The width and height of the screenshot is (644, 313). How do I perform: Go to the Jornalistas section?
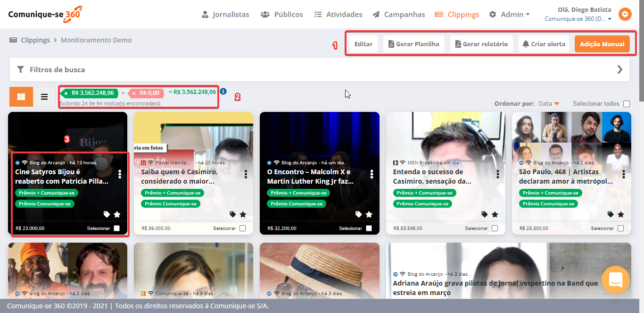(x=225, y=15)
